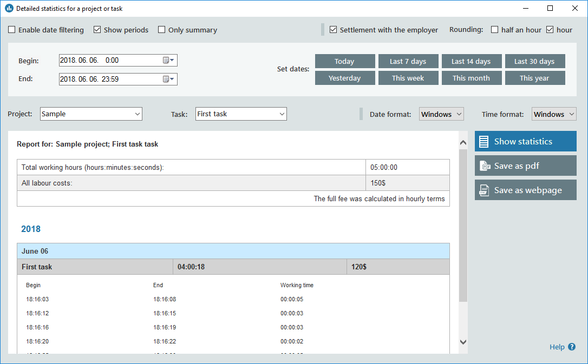588x364 pixels.
Task: Set dates to Last 7 days
Action: 408,61
